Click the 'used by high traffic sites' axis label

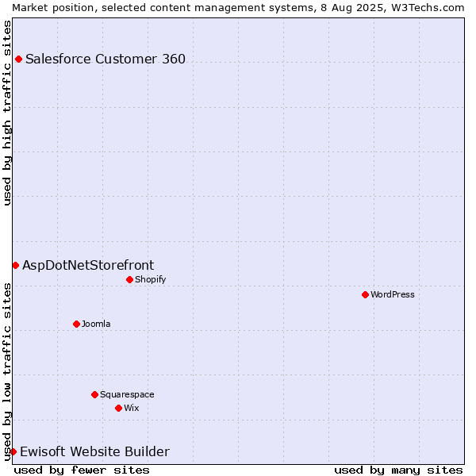tap(6, 113)
